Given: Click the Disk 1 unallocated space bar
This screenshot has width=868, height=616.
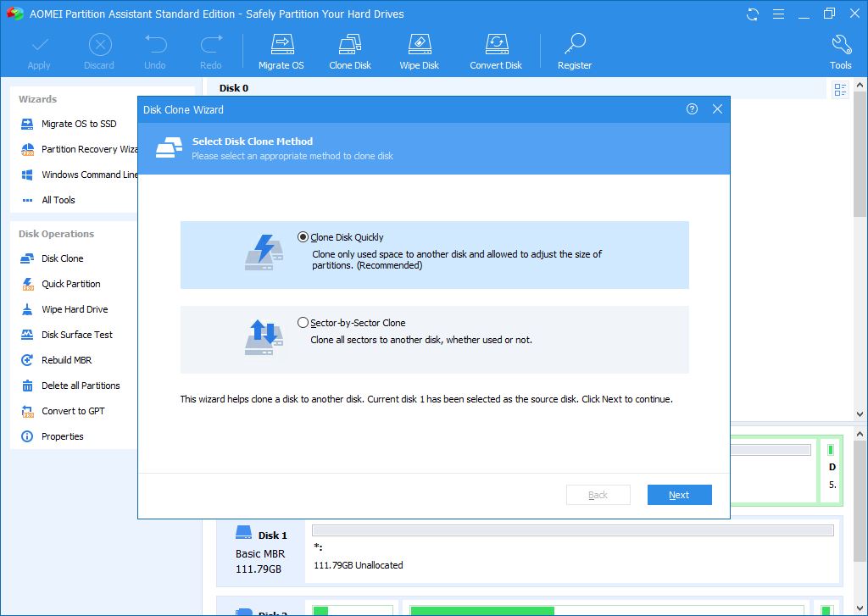Looking at the screenshot, I should (x=572, y=531).
